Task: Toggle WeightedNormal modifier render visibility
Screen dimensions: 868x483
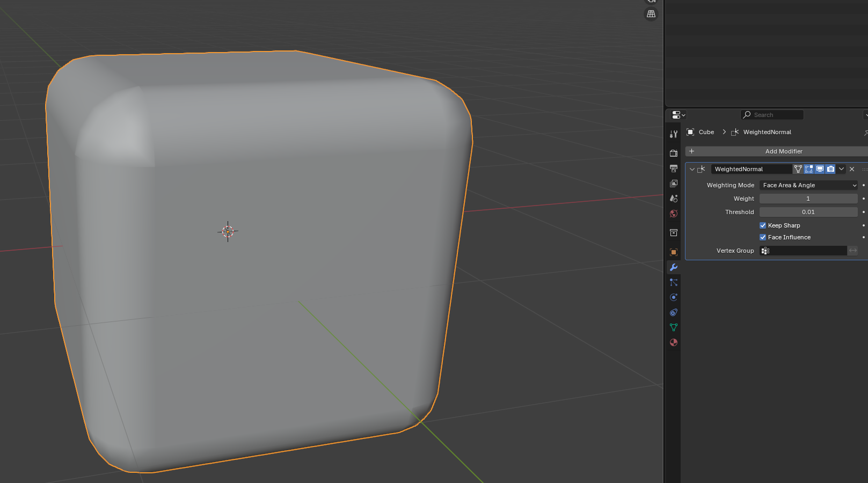Action: [830, 169]
